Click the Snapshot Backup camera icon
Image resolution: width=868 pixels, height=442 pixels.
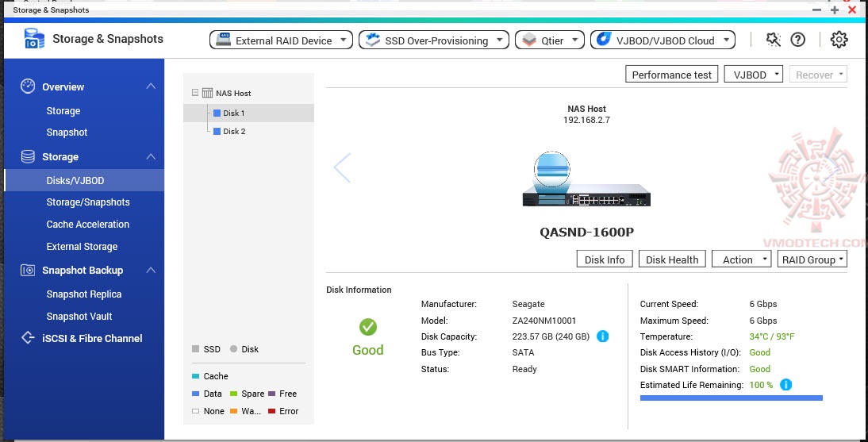coord(28,271)
